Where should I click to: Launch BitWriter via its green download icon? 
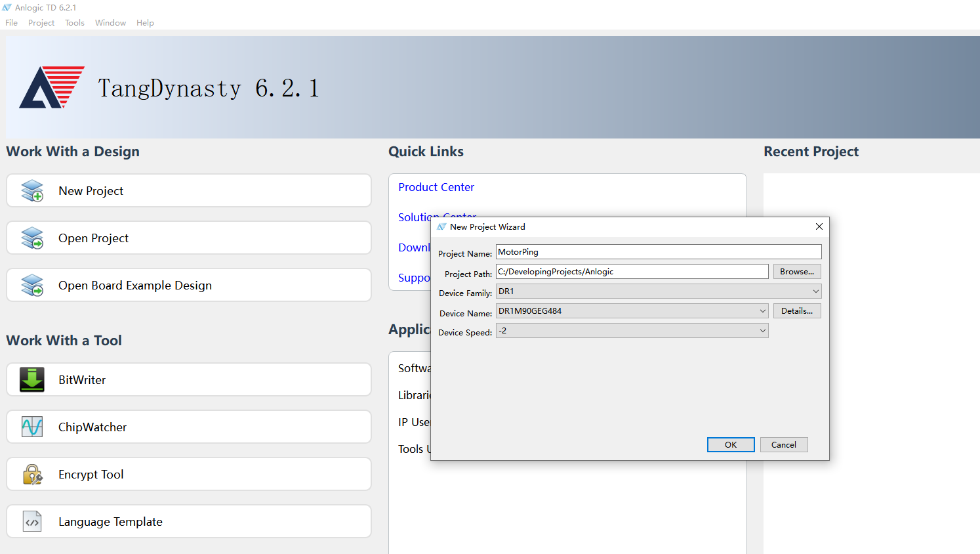click(x=32, y=379)
